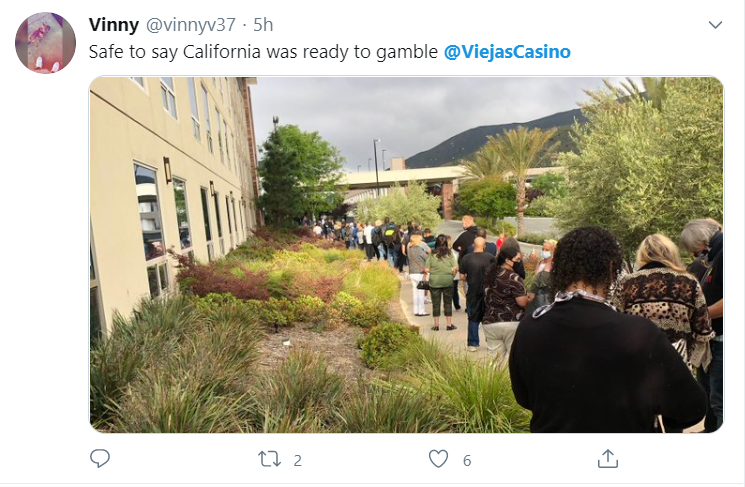745x487 pixels.
Task: Open the share tweet upload icon
Action: [x=608, y=459]
